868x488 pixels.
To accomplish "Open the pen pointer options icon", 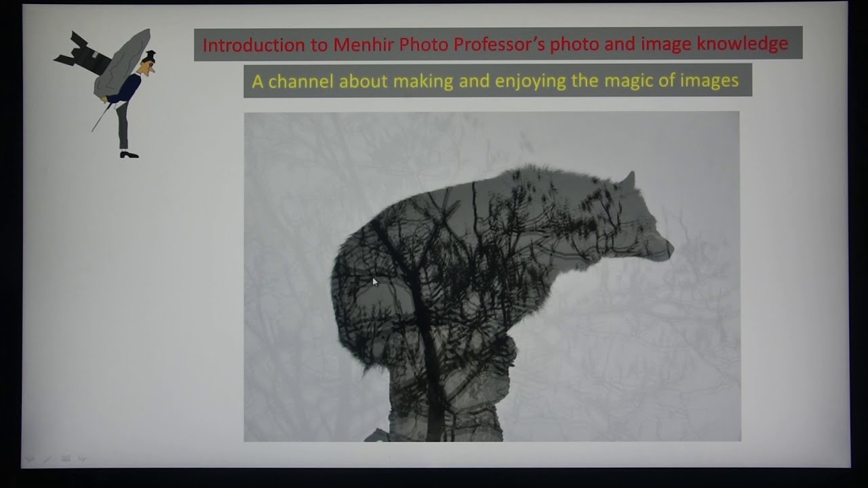I will point(48,459).
